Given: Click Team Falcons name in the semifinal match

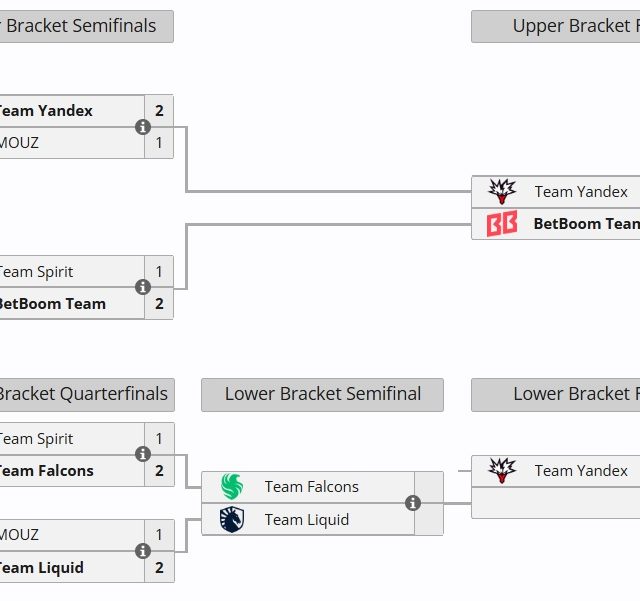Looking at the screenshot, I should tap(311, 487).
